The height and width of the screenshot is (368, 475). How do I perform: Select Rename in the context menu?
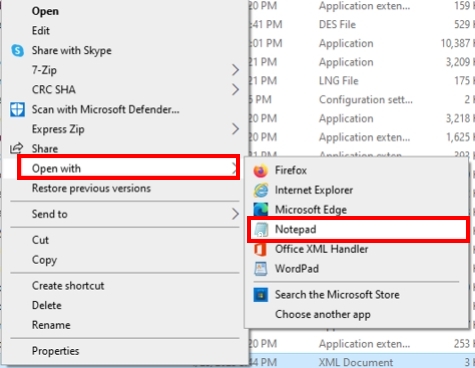[x=51, y=325]
